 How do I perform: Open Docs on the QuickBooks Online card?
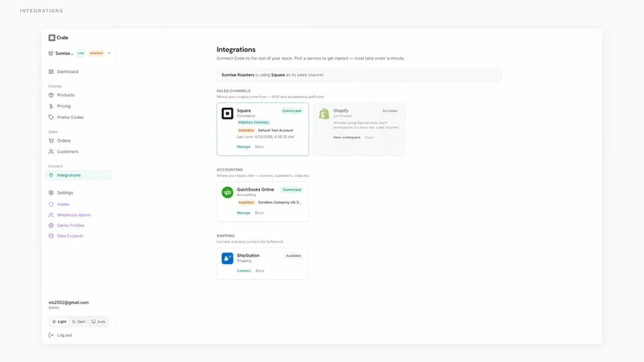[x=259, y=212]
